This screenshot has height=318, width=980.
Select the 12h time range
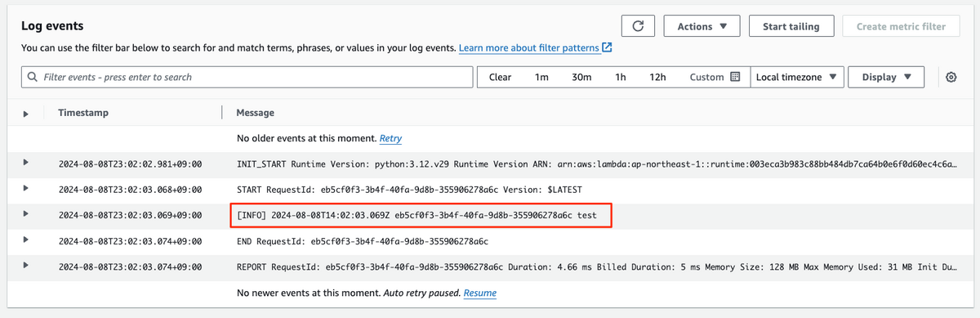coord(657,77)
